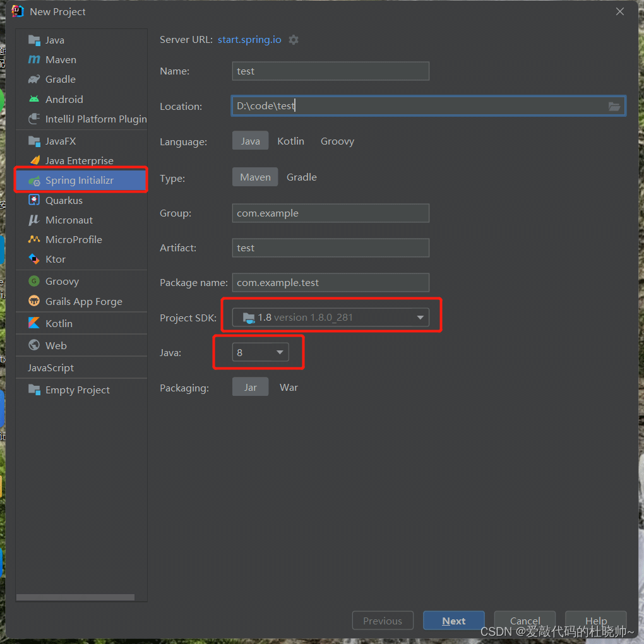Select Java Enterprise generator

81,160
